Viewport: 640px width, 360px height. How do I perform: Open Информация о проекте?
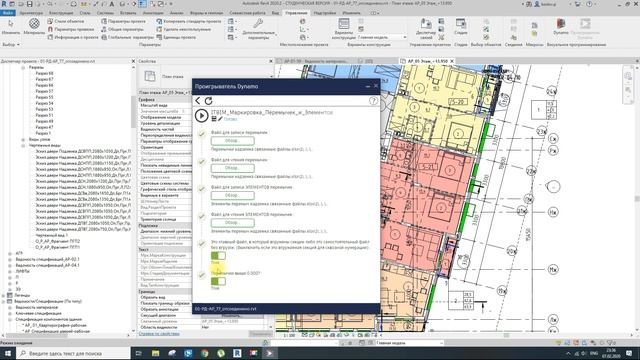coord(73,37)
